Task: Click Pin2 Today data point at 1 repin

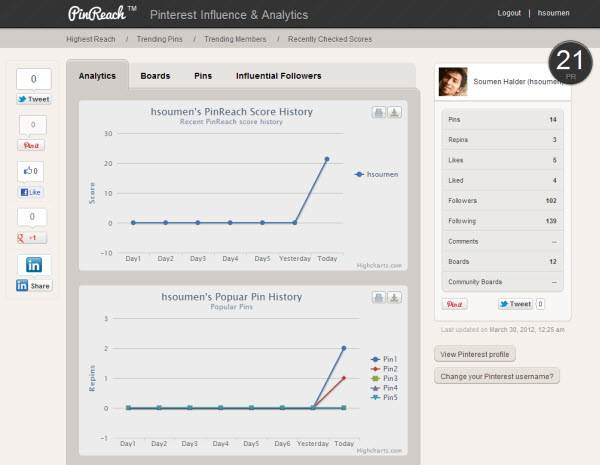Action: tap(344, 378)
